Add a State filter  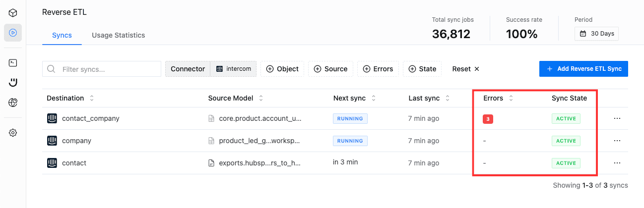click(422, 69)
